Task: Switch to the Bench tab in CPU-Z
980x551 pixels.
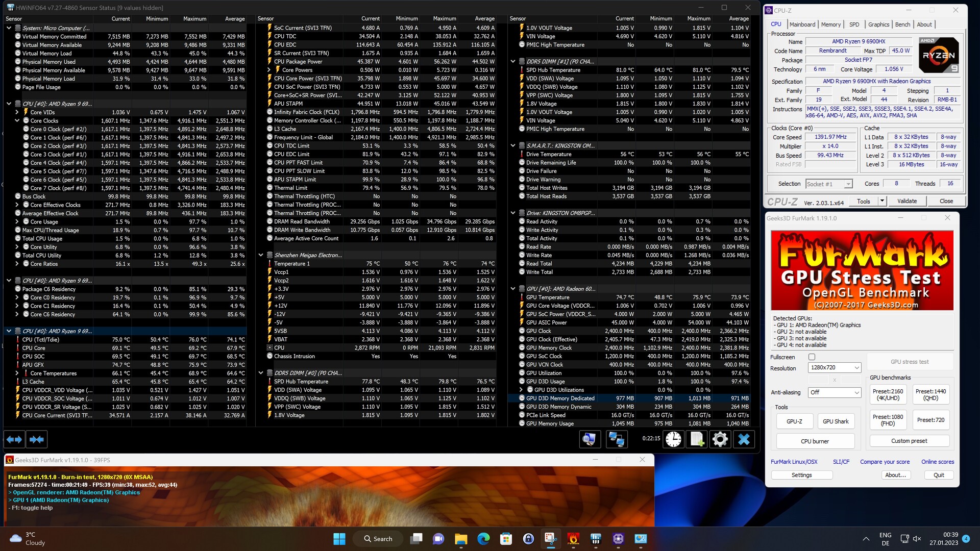Action: coord(902,24)
